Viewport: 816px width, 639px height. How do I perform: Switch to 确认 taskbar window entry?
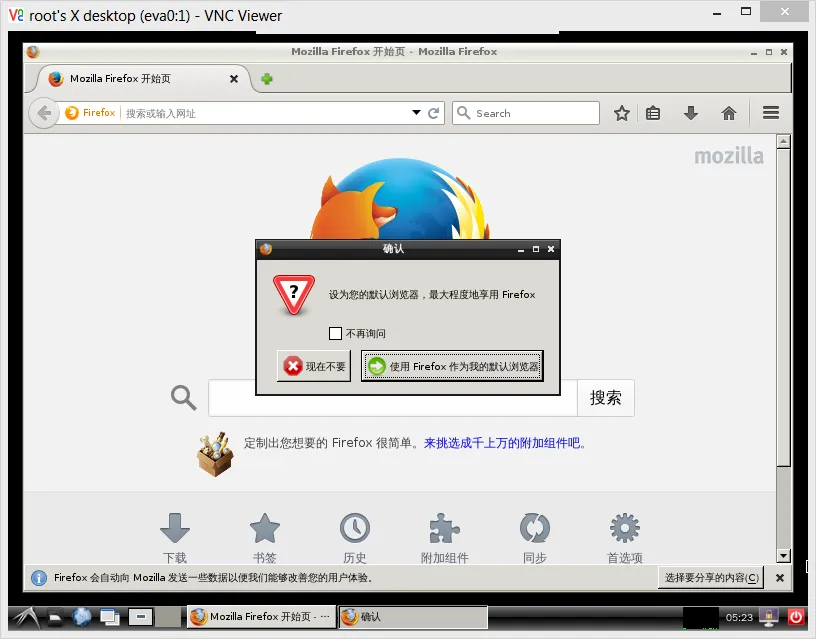pyautogui.click(x=413, y=617)
